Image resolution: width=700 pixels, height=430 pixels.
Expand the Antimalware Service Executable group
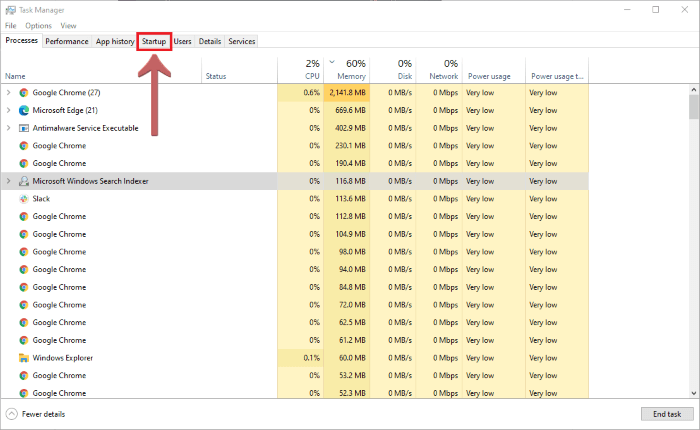coord(8,128)
